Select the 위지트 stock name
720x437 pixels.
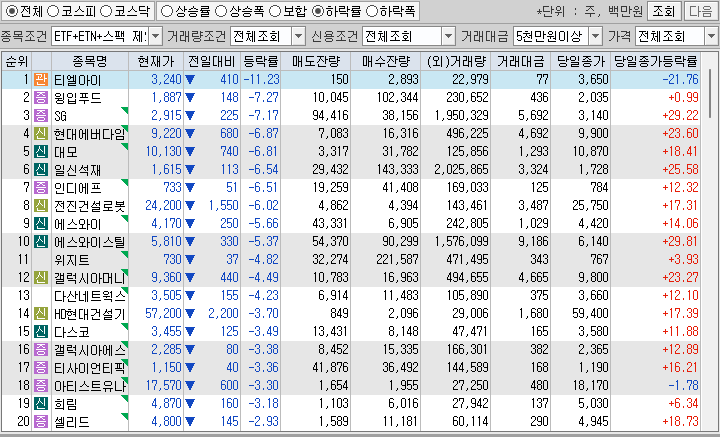(72, 260)
